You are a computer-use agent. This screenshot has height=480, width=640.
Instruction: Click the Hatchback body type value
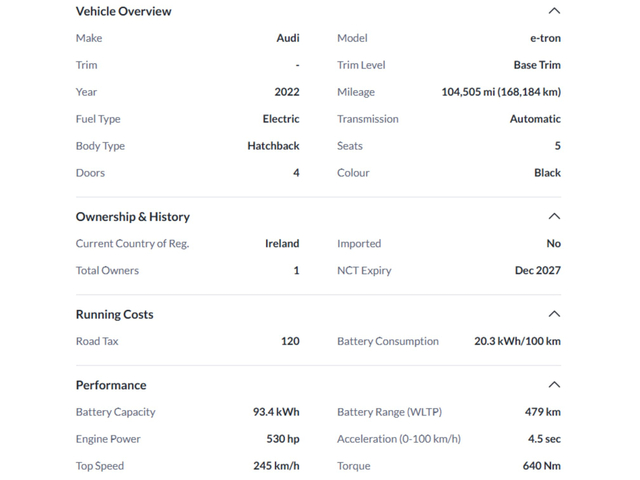pos(273,146)
